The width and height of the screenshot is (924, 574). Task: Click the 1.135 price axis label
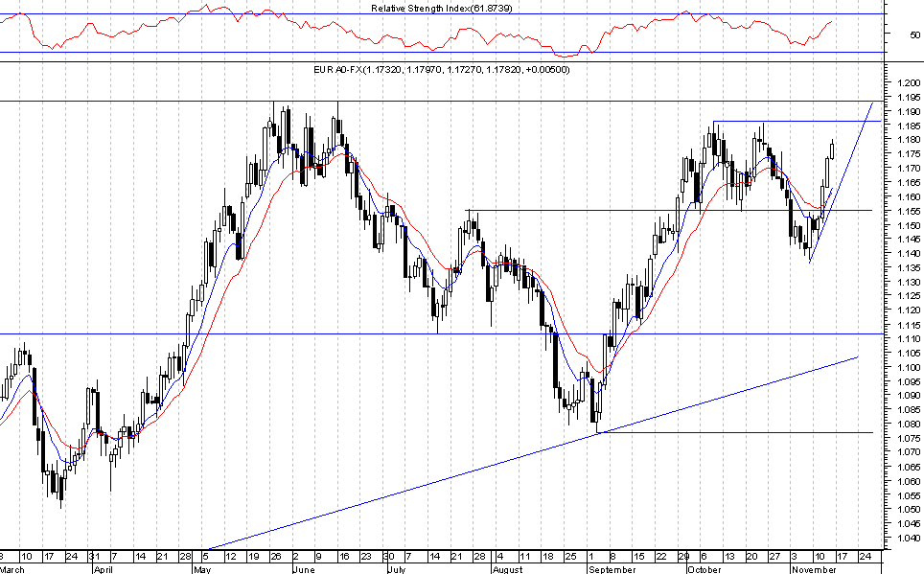909,267
